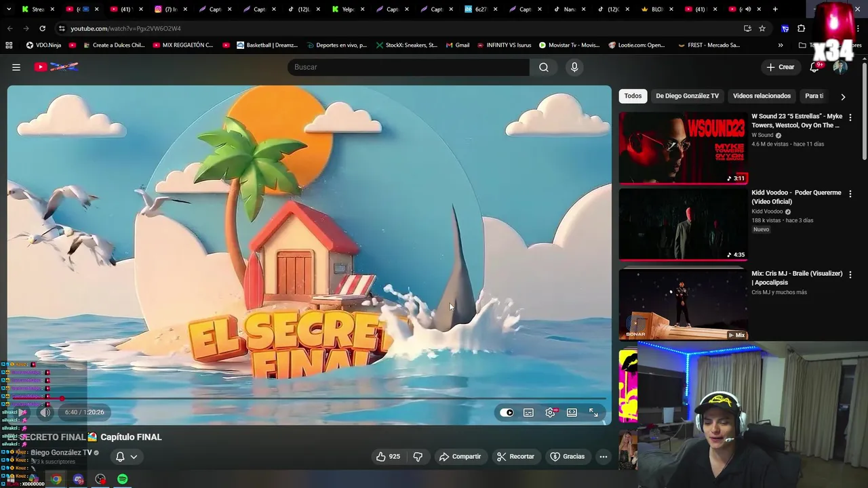Toggle subtitles on the video player

(x=528, y=412)
